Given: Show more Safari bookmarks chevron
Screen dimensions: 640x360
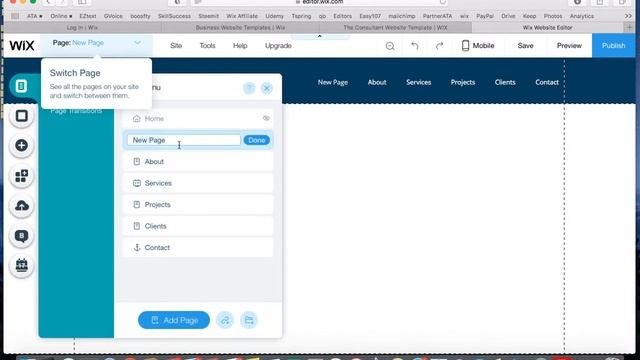Looking at the screenshot, I should click(x=628, y=16).
